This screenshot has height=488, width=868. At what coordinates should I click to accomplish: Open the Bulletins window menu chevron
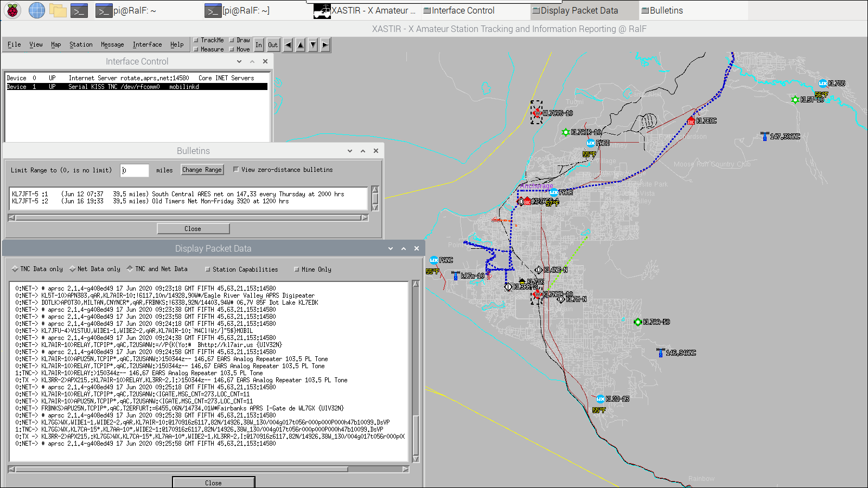[x=350, y=151]
